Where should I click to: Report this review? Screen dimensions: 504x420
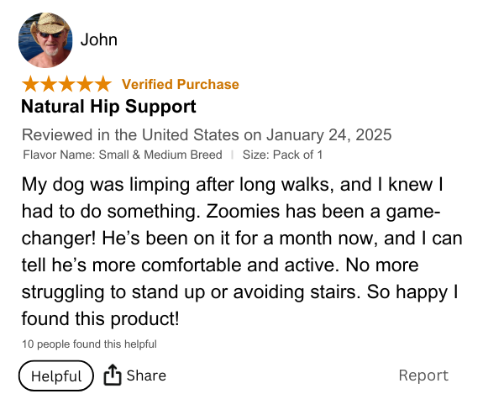[x=423, y=375]
